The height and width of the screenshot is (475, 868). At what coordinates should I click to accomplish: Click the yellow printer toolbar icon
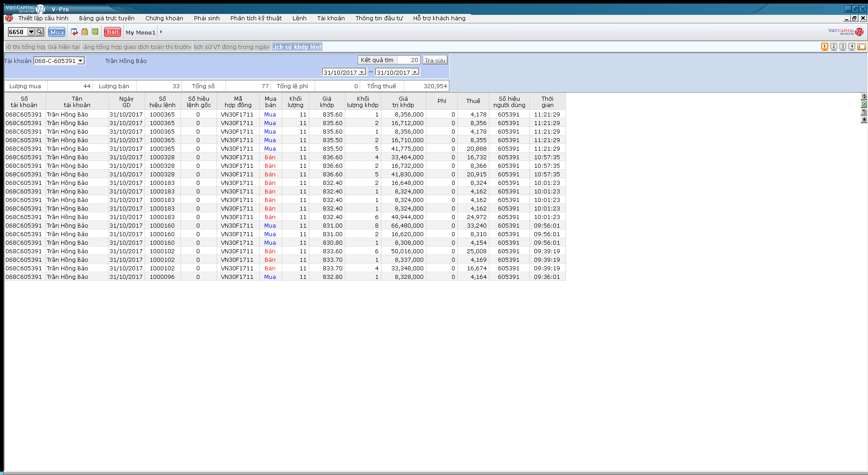pyautogui.click(x=85, y=32)
